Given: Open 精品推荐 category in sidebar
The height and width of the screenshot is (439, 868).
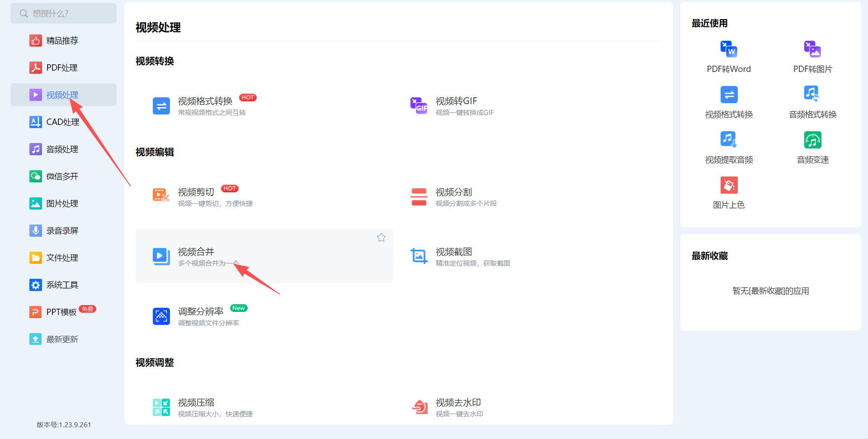Looking at the screenshot, I should 62,41.
